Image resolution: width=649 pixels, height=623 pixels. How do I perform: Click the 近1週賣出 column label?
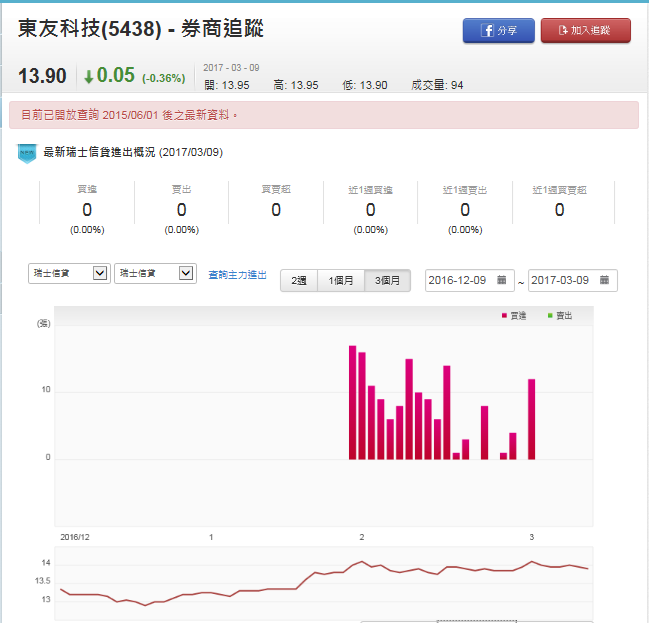pyautogui.click(x=465, y=190)
